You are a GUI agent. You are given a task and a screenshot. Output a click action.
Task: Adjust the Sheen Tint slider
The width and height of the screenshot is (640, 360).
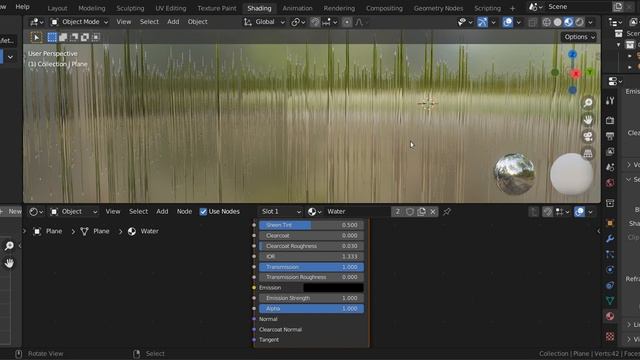[311, 225]
